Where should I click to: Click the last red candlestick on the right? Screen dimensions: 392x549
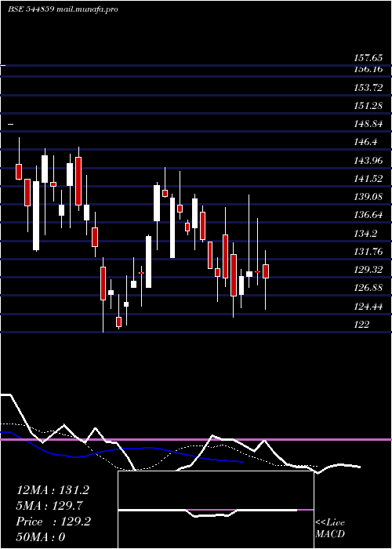pyautogui.click(x=266, y=271)
